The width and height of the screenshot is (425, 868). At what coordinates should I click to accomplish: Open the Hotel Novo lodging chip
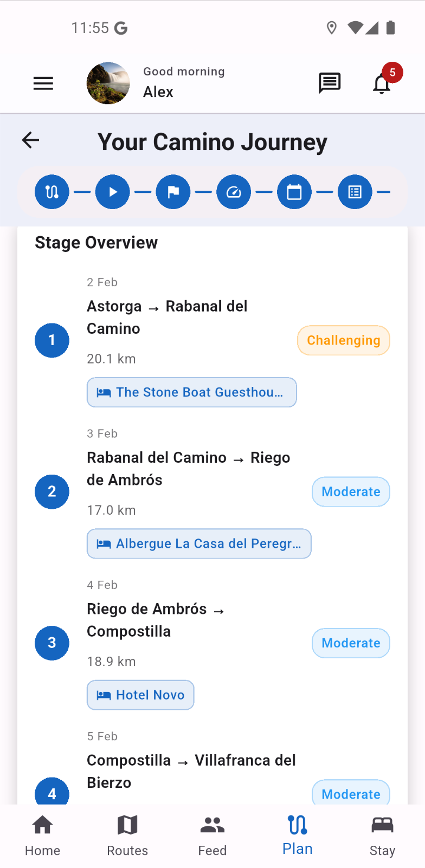[140, 695]
